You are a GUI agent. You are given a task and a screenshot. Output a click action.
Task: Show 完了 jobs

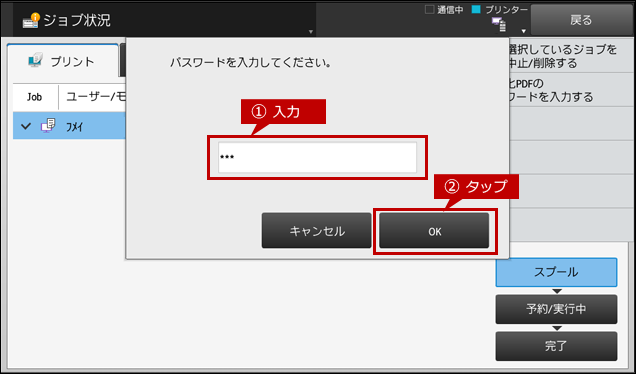point(556,346)
